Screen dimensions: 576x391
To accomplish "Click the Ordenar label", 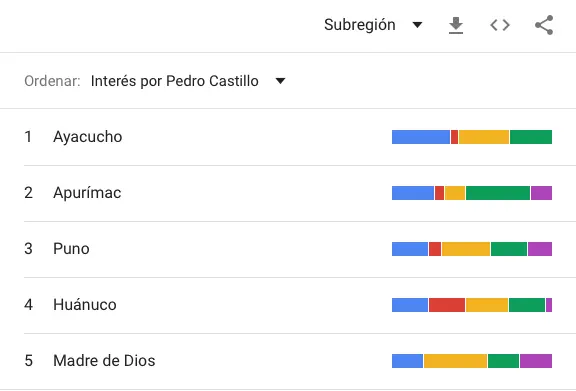I will pyautogui.click(x=52, y=81).
